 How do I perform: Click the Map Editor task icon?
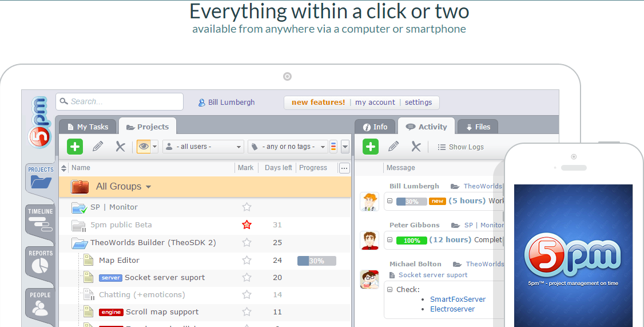coord(88,260)
